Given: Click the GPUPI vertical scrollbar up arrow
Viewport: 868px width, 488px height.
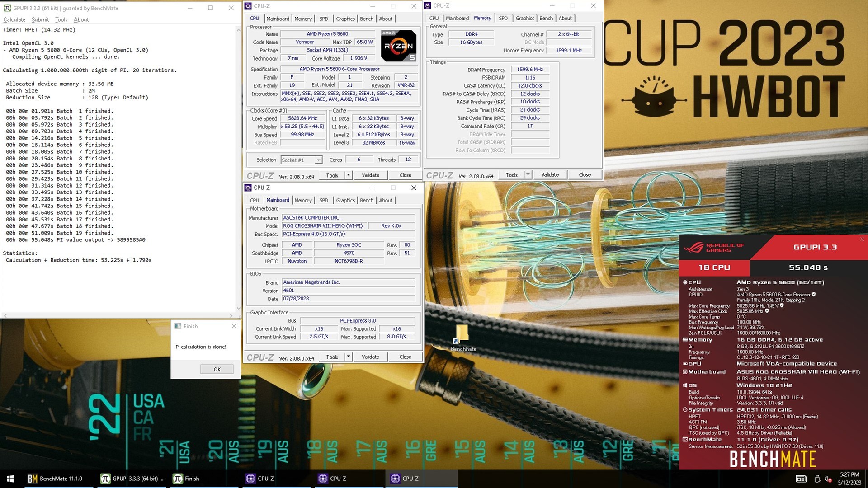Looking at the screenshot, I should coord(238,30).
